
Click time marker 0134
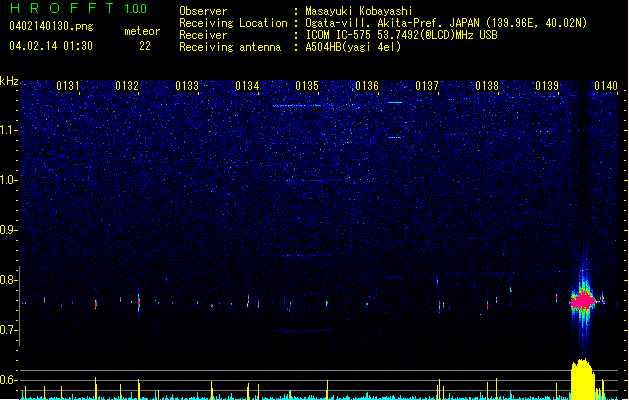(x=247, y=86)
